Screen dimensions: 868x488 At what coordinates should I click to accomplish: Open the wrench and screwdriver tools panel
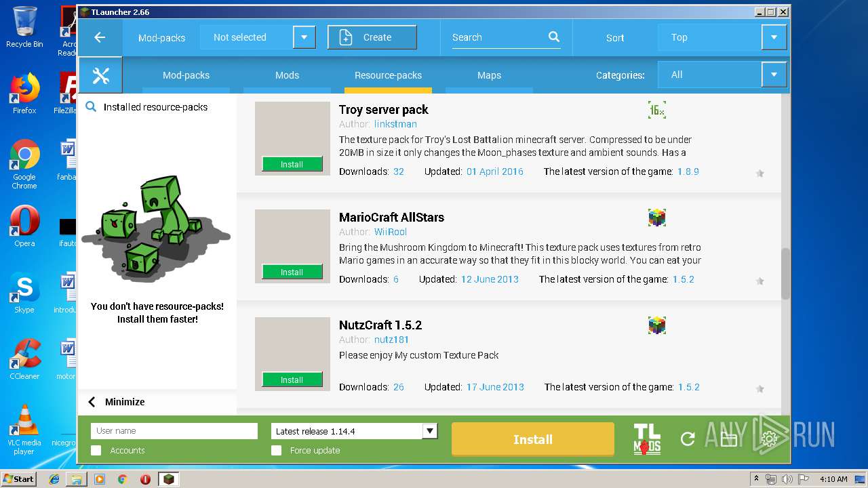pos(100,75)
